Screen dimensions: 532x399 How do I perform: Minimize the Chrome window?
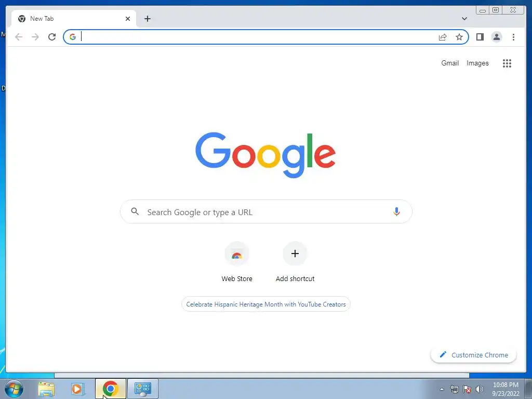click(483, 10)
